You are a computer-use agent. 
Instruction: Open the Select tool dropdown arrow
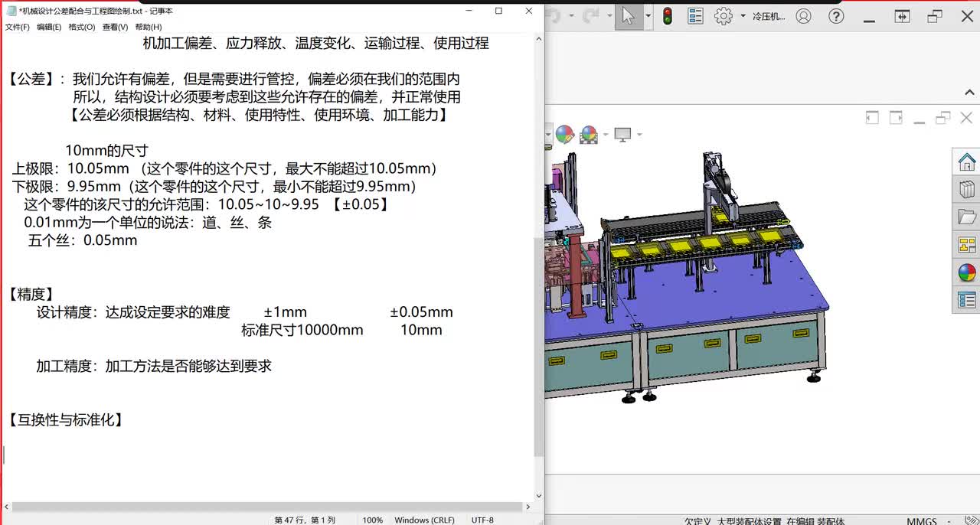648,16
